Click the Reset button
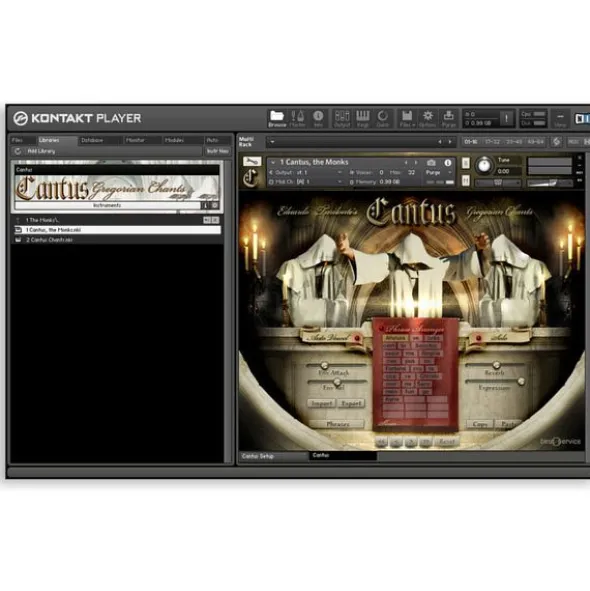590x591 pixels. coord(447,442)
